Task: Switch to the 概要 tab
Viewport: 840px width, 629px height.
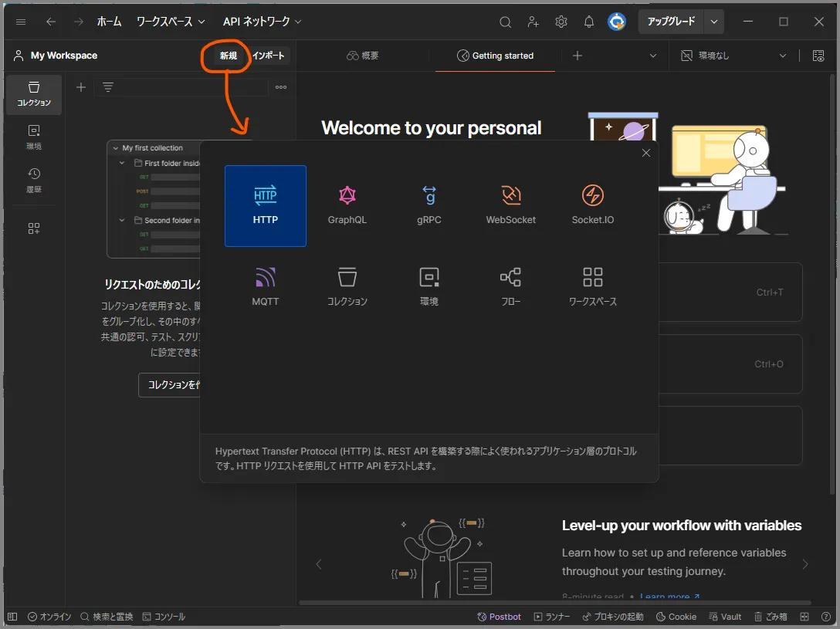Action: point(363,56)
